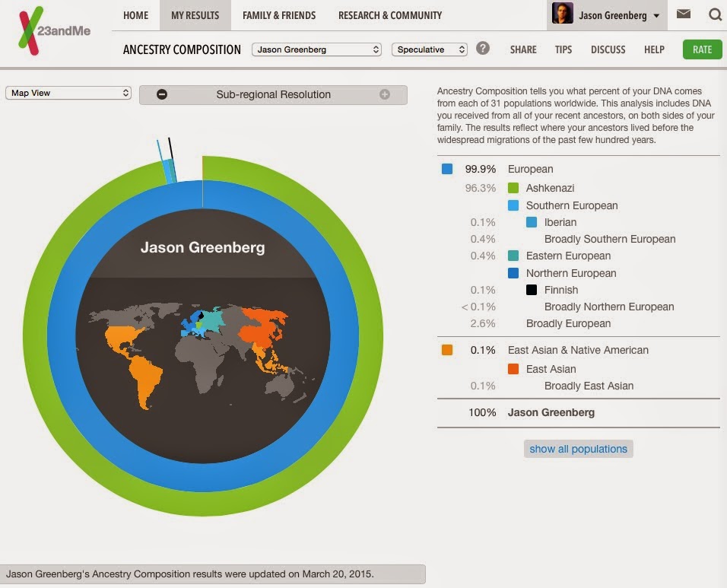Increase resolution with the plus icon
The image size is (727, 588).
tap(385, 94)
